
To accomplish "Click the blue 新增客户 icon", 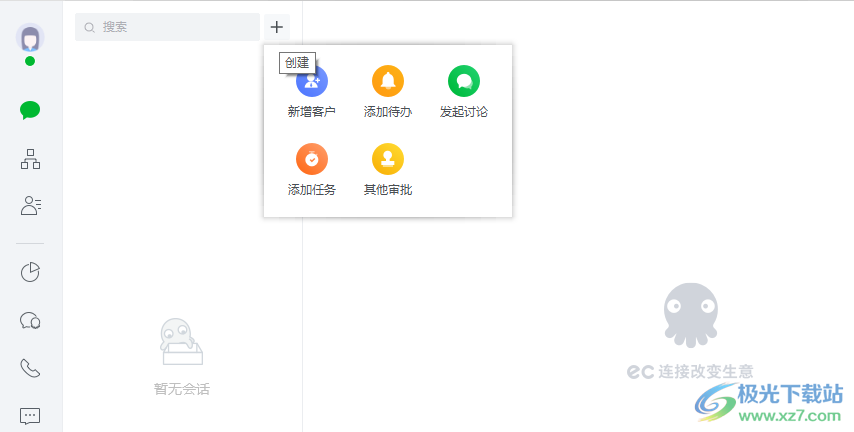I will (x=312, y=81).
